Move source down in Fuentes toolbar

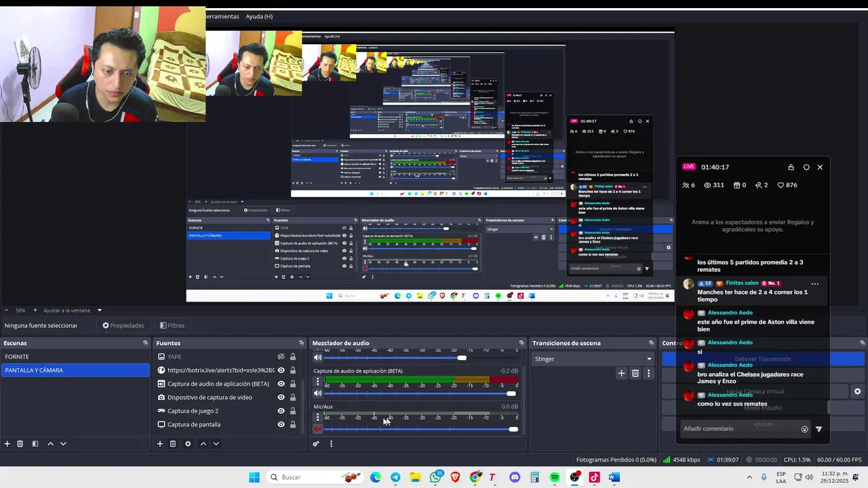click(216, 444)
